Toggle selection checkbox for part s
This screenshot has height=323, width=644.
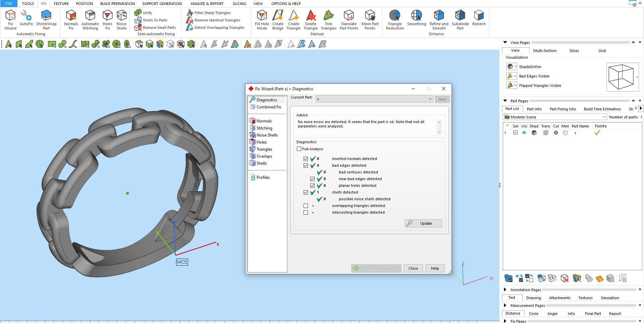pyautogui.click(x=516, y=133)
